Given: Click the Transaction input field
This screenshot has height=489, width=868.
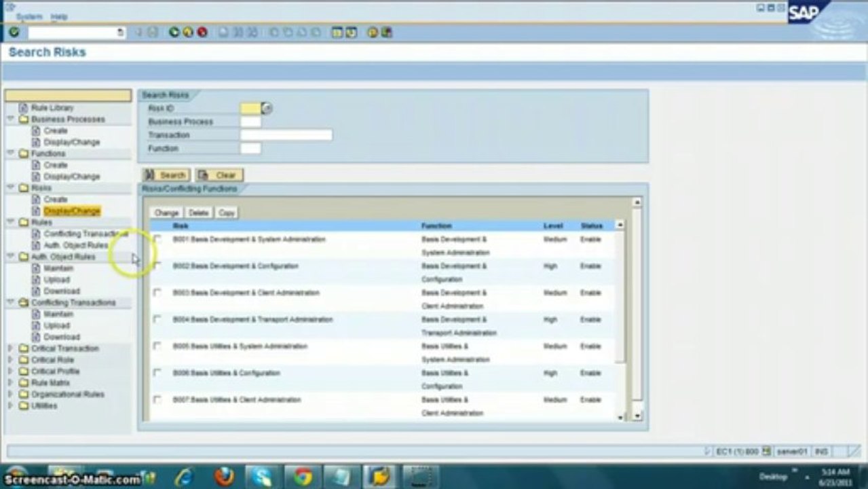Looking at the screenshot, I should (x=286, y=135).
